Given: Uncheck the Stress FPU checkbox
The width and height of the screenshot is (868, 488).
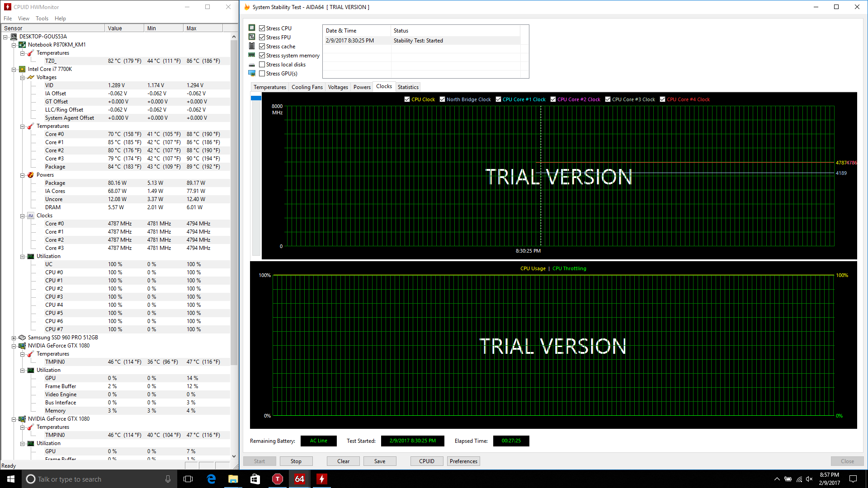Looking at the screenshot, I should coord(262,37).
